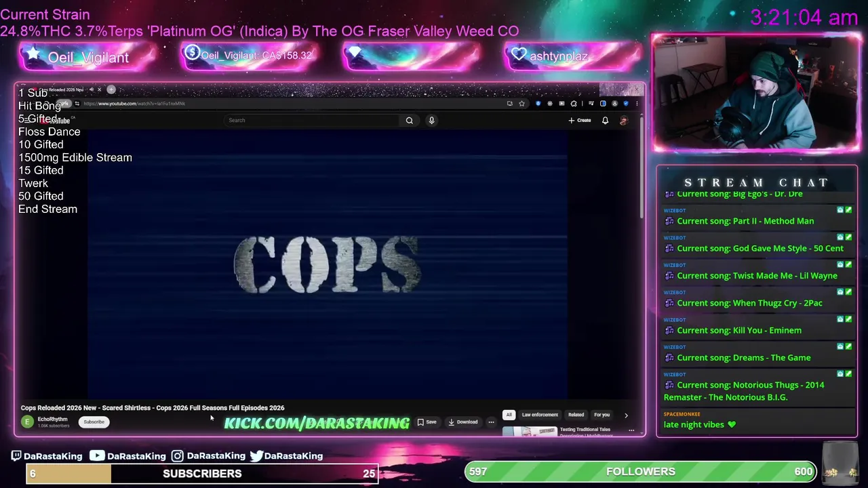Expand more filter chips with right arrow

(626, 415)
